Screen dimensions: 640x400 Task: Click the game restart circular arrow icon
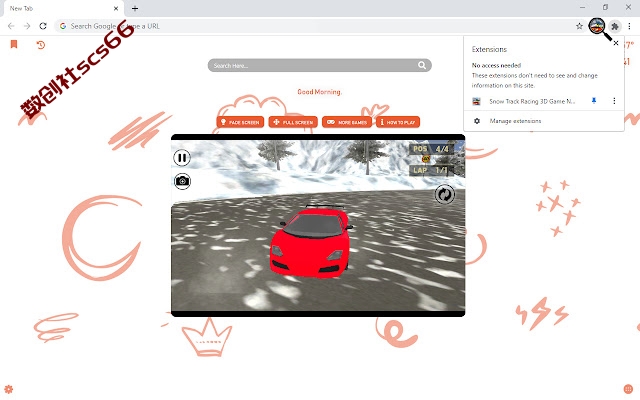(x=445, y=194)
